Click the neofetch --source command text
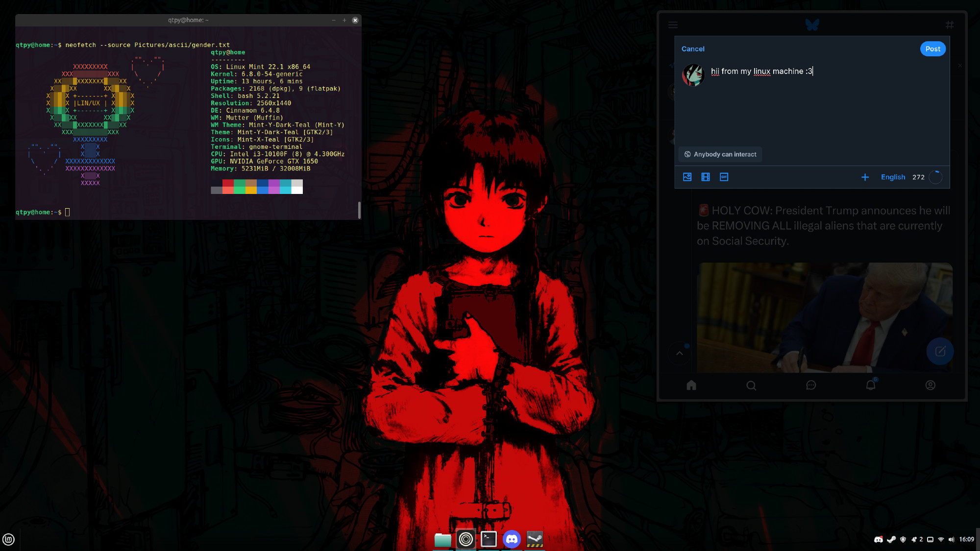 (147, 45)
